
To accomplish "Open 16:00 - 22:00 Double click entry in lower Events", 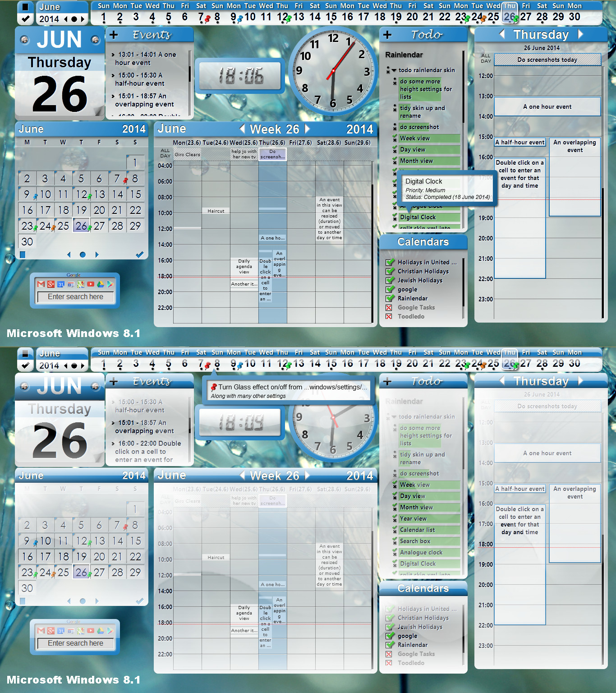I will tap(147, 452).
